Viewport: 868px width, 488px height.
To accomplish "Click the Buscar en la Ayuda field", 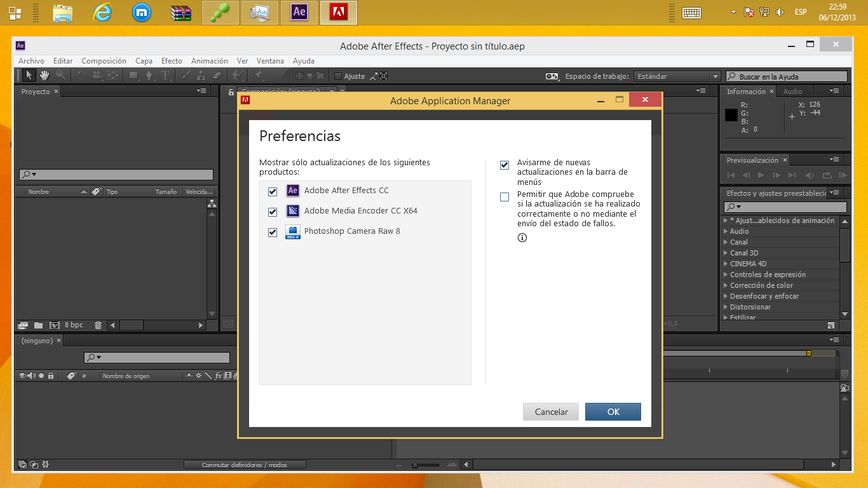I will pyautogui.click(x=788, y=76).
